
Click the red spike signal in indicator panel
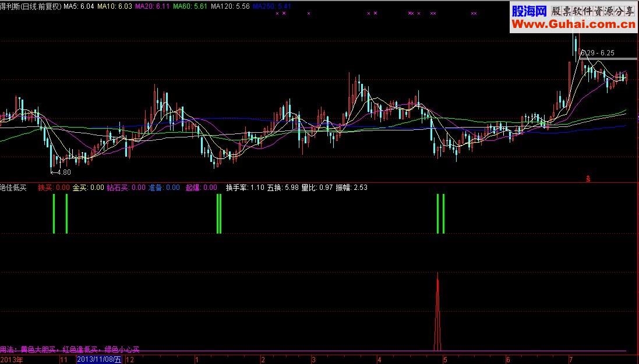[437, 312]
